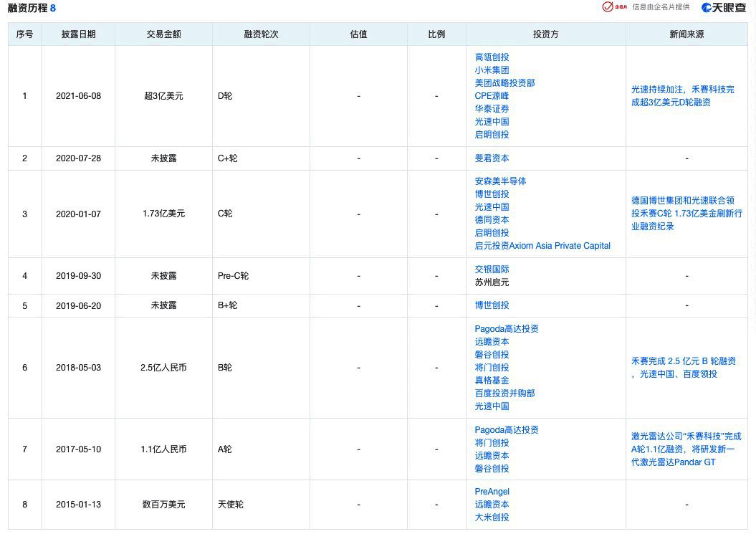
Task: Click the 交易金额 column header
Action: coord(163,34)
